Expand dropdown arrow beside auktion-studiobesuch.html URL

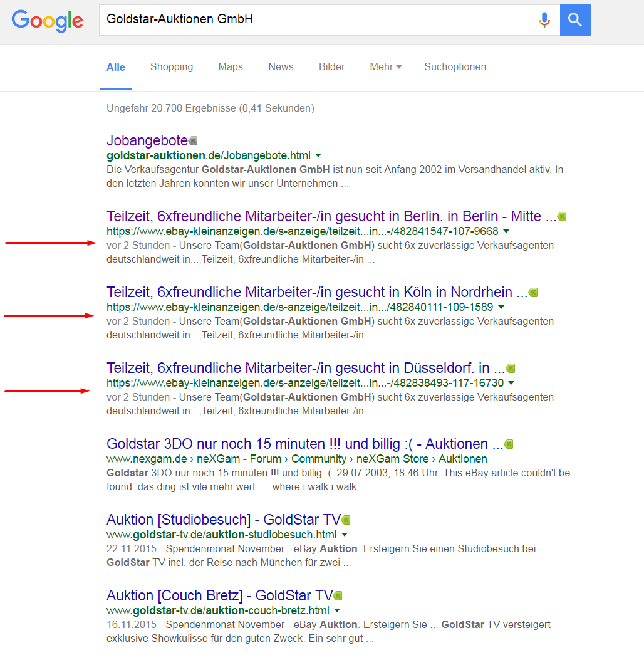(345, 534)
